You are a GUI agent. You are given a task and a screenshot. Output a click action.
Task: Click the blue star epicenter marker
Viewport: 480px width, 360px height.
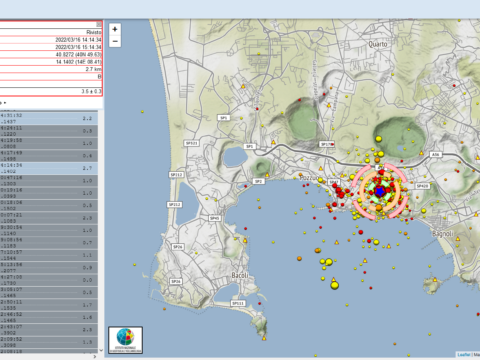point(379,192)
